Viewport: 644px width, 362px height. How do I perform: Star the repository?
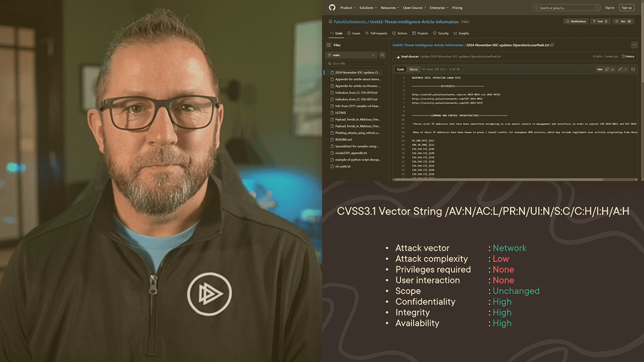pos(623,21)
